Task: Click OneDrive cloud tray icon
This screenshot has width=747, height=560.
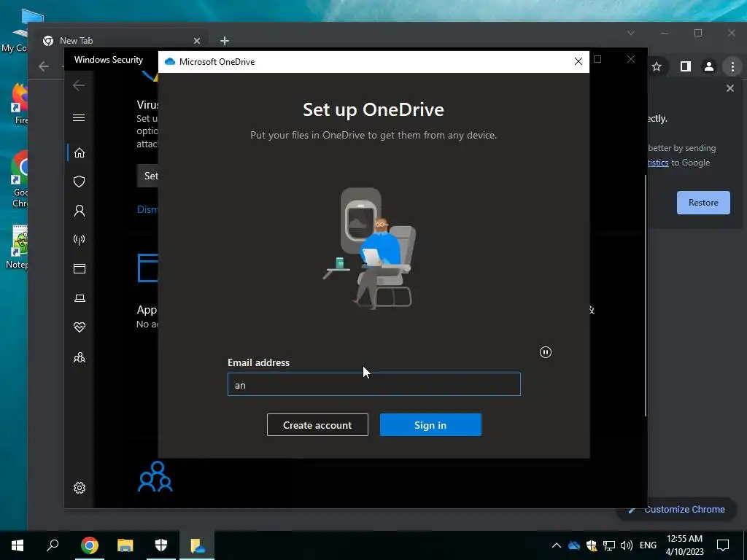Action: (x=574, y=545)
